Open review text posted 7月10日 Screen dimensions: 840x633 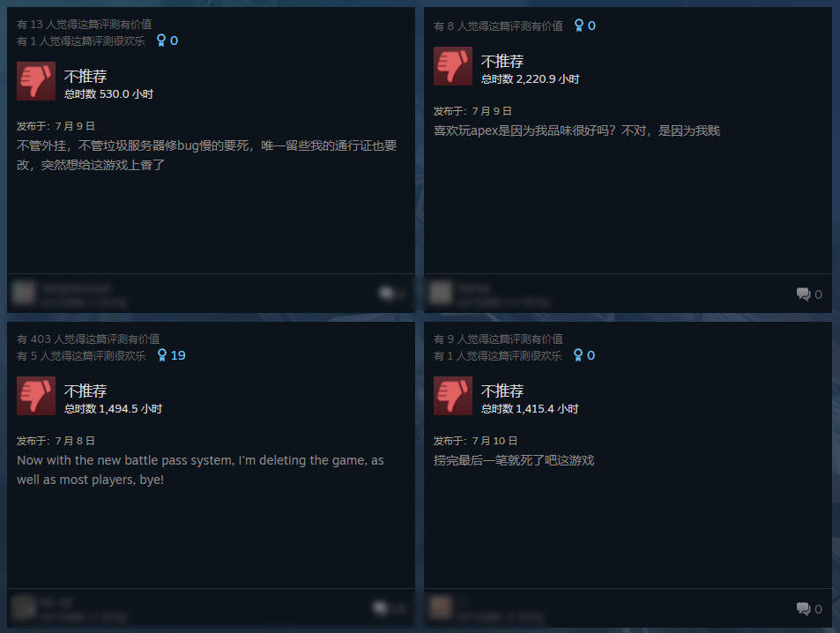tap(514, 460)
